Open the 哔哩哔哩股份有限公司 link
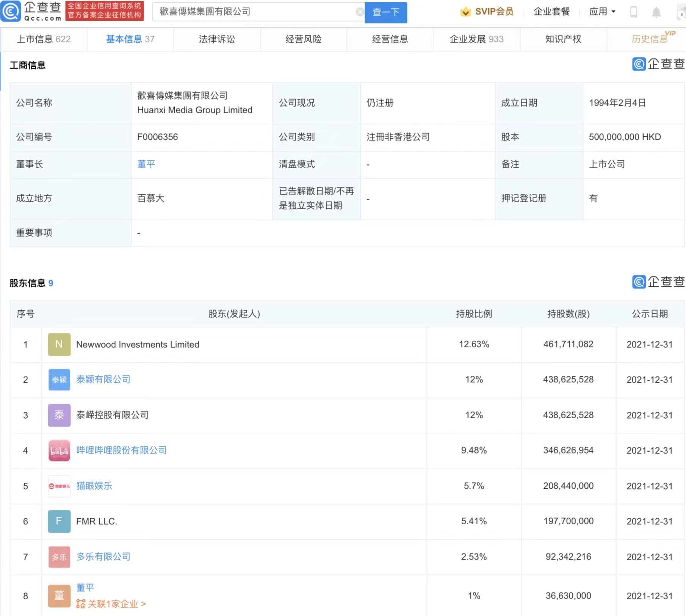Image resolution: width=686 pixels, height=616 pixels. pyautogui.click(x=121, y=450)
